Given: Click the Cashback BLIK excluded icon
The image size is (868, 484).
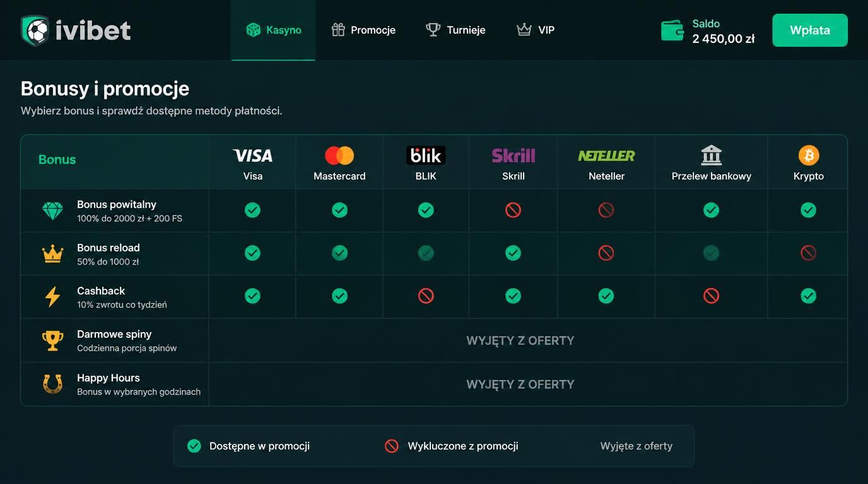Looking at the screenshot, I should pos(426,296).
